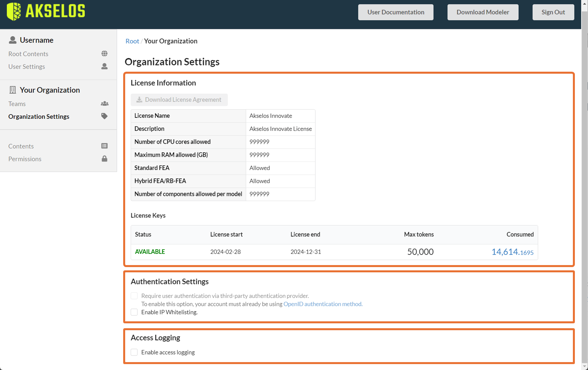The image size is (588, 370).
Task: Sign out of the account
Action: 553,12
